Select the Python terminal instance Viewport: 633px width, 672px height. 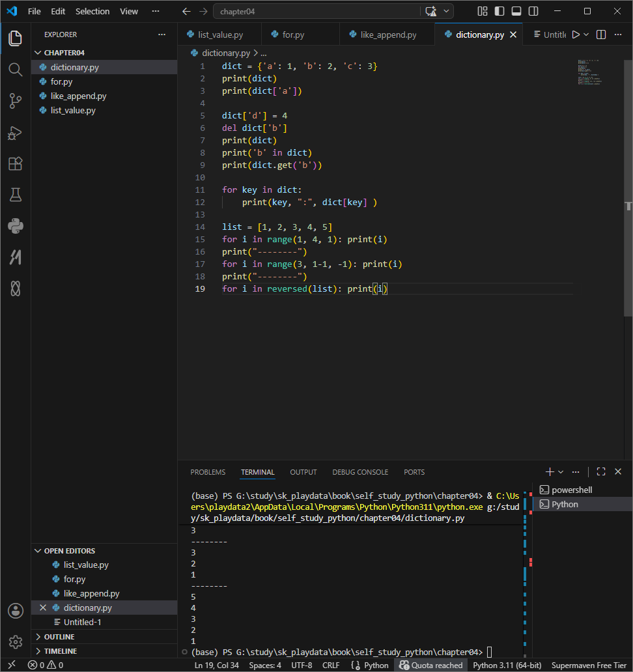click(584, 505)
